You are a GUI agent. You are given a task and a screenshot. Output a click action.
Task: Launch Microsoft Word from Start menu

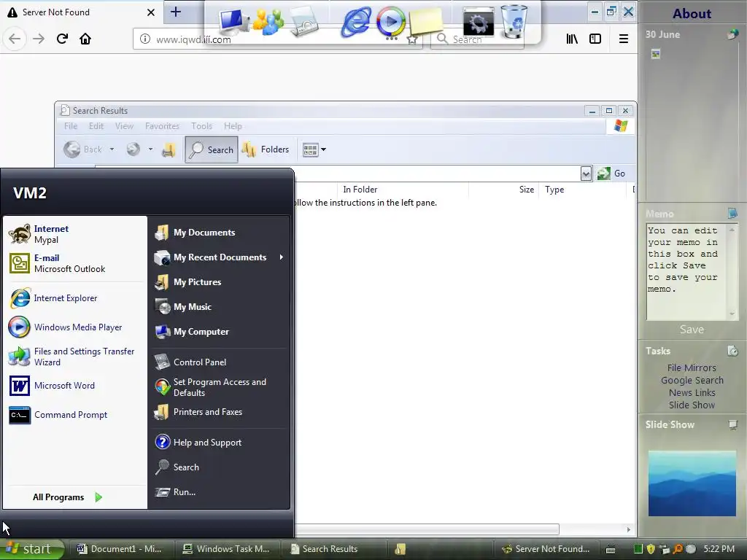[x=75, y=386]
